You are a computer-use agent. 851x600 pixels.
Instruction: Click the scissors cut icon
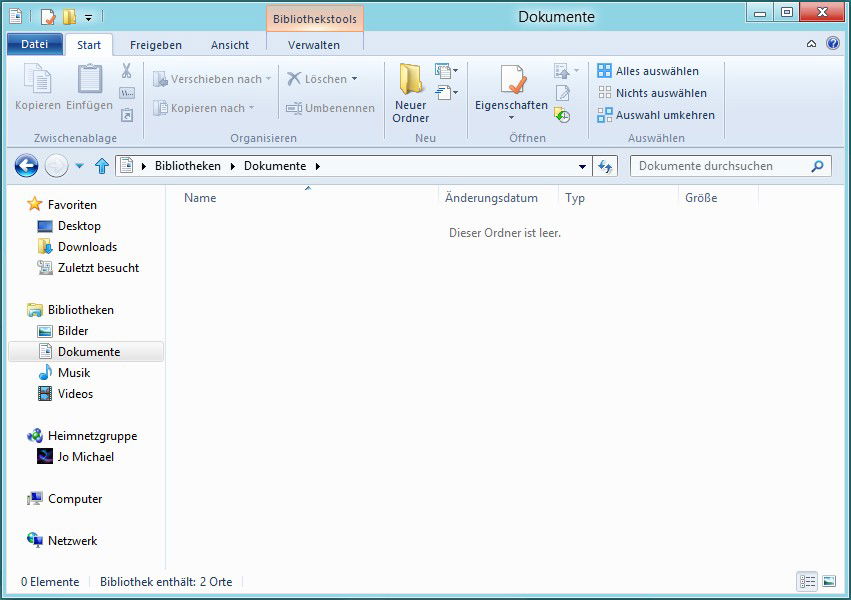click(126, 71)
